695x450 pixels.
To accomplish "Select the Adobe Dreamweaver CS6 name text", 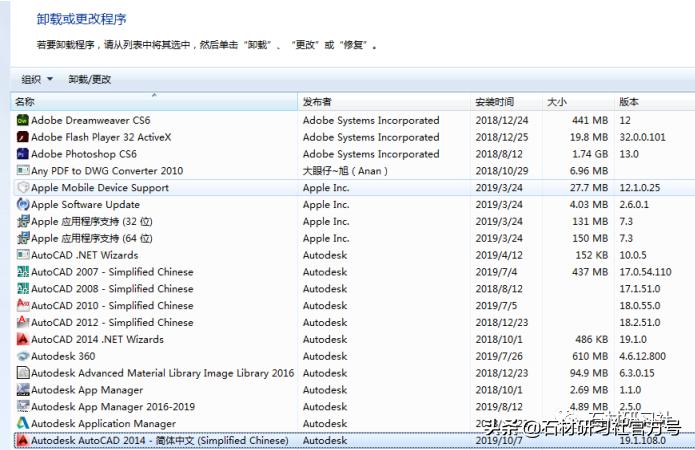I will [90, 120].
